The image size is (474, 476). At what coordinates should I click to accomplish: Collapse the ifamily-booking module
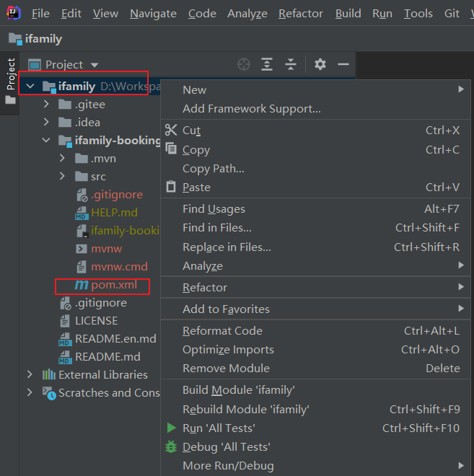[46, 140]
